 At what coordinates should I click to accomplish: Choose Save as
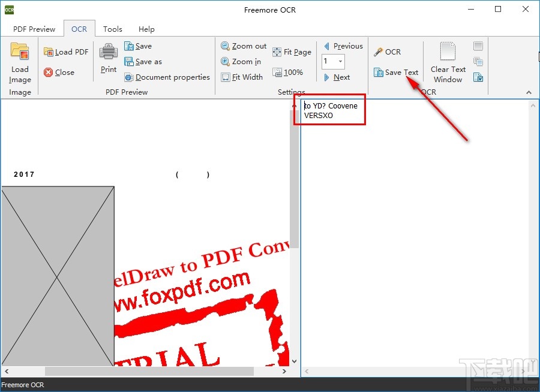coord(143,62)
